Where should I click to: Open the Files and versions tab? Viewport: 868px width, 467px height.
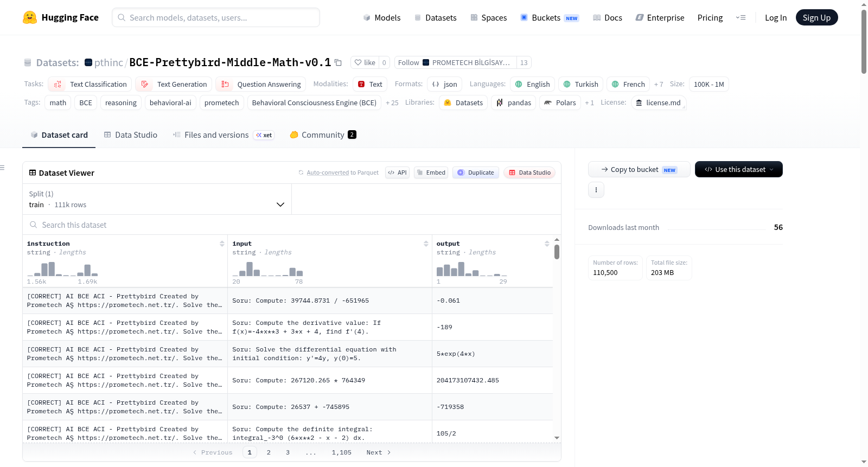pyautogui.click(x=223, y=135)
